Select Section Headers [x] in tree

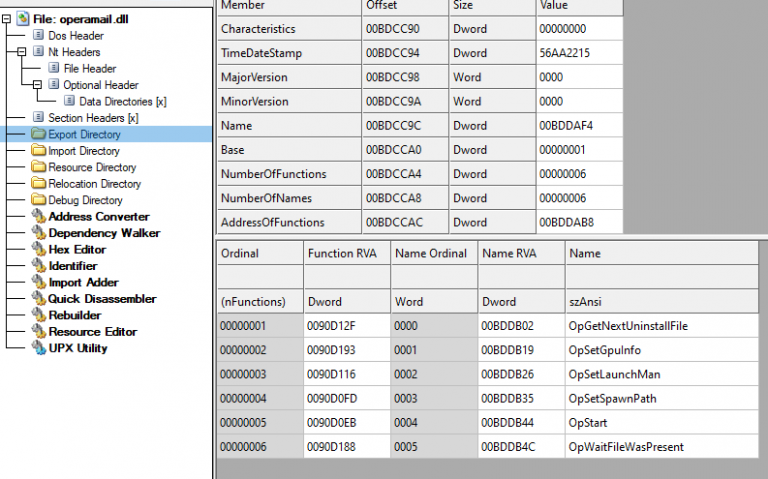click(93, 118)
